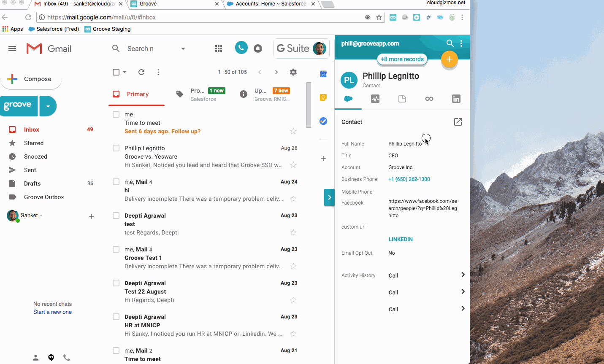
Task: Open select-all dropdown arrow
Action: [x=125, y=72]
